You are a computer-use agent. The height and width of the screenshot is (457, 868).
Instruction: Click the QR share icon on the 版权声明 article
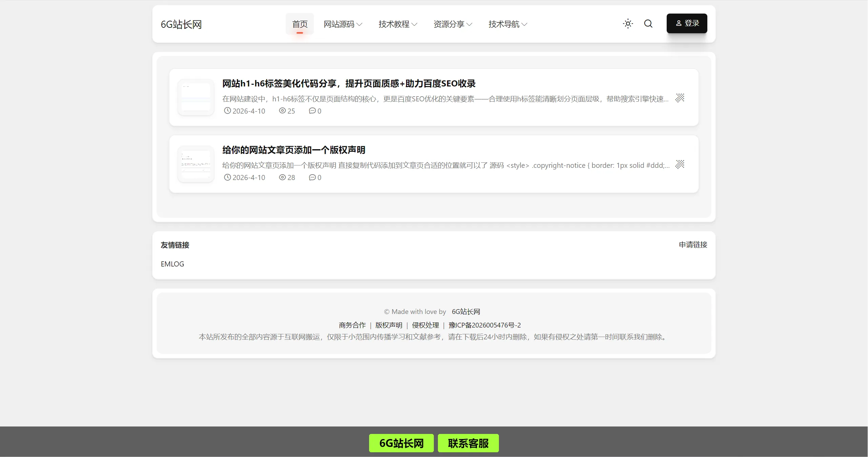click(x=680, y=165)
